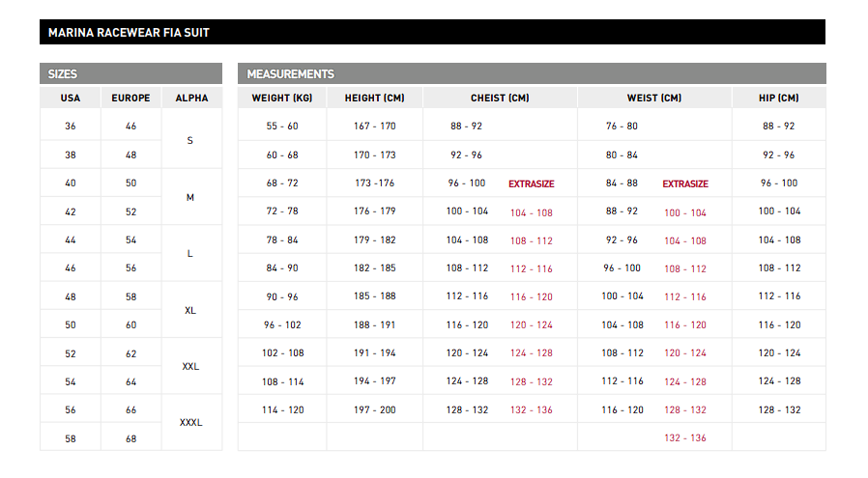Click Europe size 68
Viewport: 868px width, 478px height.
[x=130, y=439]
